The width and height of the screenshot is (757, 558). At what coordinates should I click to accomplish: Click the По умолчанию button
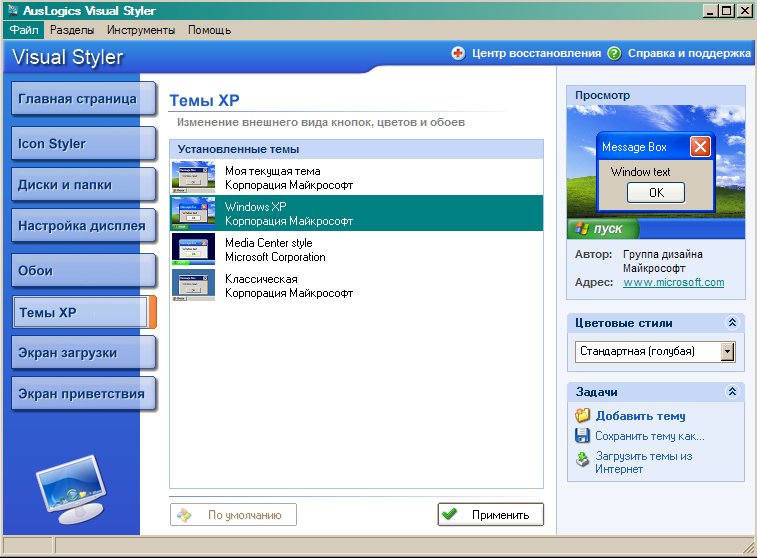click(233, 515)
